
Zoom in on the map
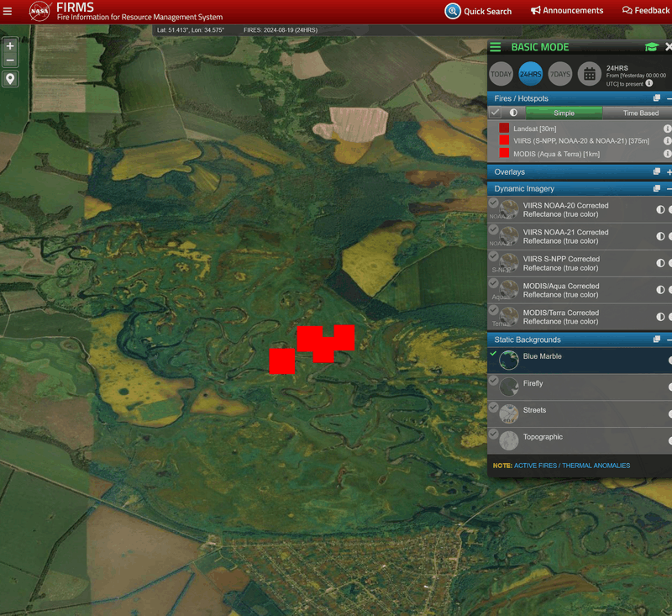(10, 46)
